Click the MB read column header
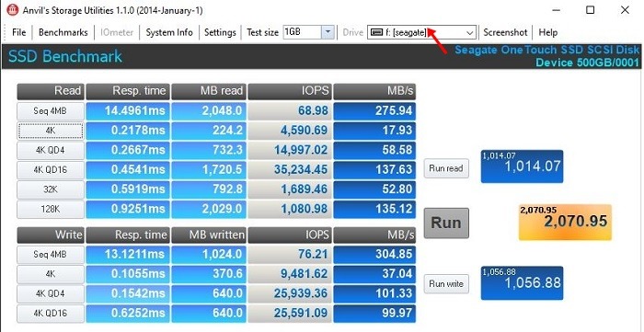The image size is (644, 332). [x=209, y=92]
